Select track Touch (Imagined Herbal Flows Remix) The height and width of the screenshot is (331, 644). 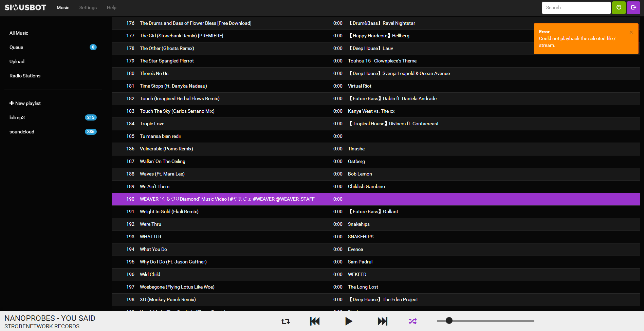pyautogui.click(x=376, y=98)
